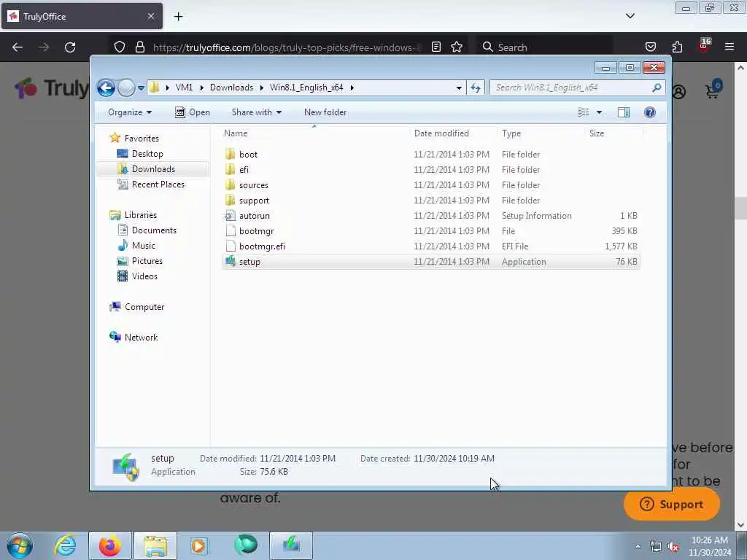
Task: Save to Pocket icon in Firefox
Action: (651, 47)
